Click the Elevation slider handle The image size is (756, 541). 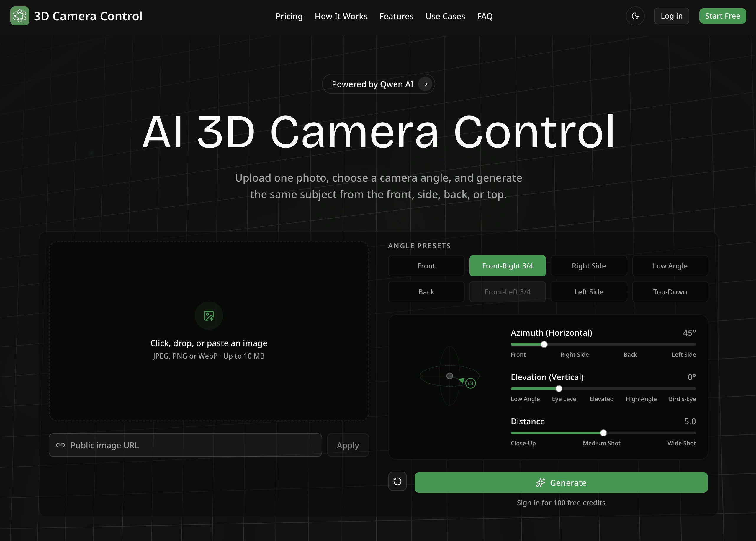[x=559, y=389]
